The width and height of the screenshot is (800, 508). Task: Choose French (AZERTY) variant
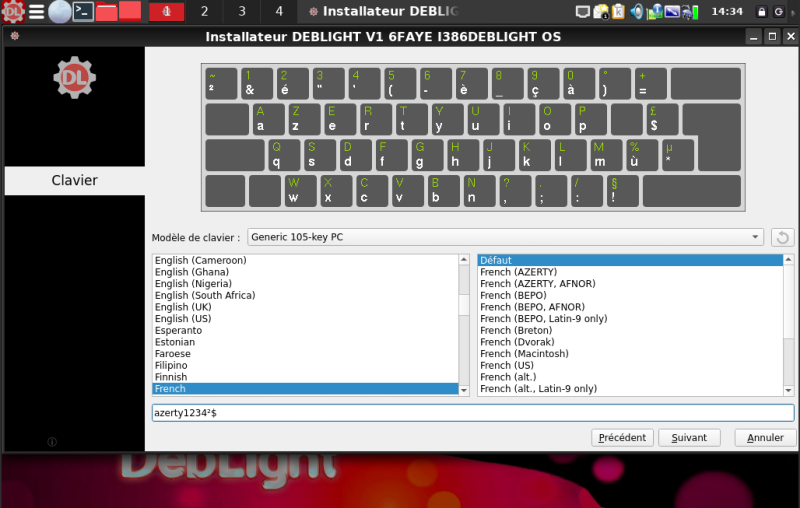[518, 272]
